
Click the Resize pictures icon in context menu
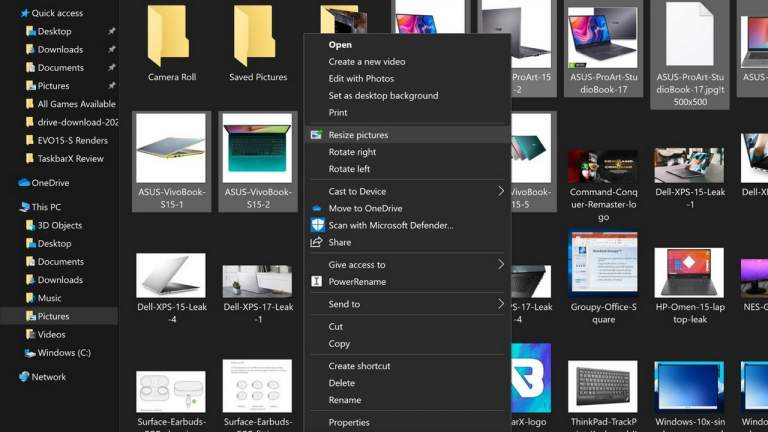click(x=316, y=135)
